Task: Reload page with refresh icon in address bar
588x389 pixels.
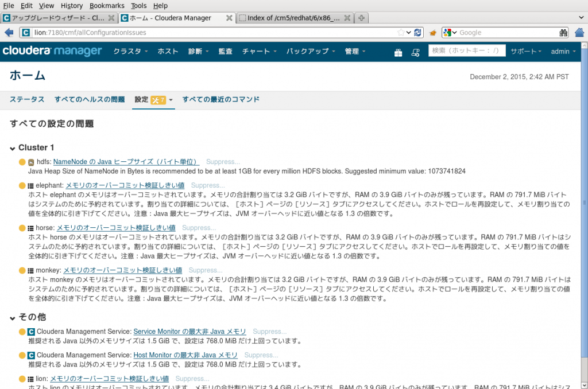Action: pos(418,33)
